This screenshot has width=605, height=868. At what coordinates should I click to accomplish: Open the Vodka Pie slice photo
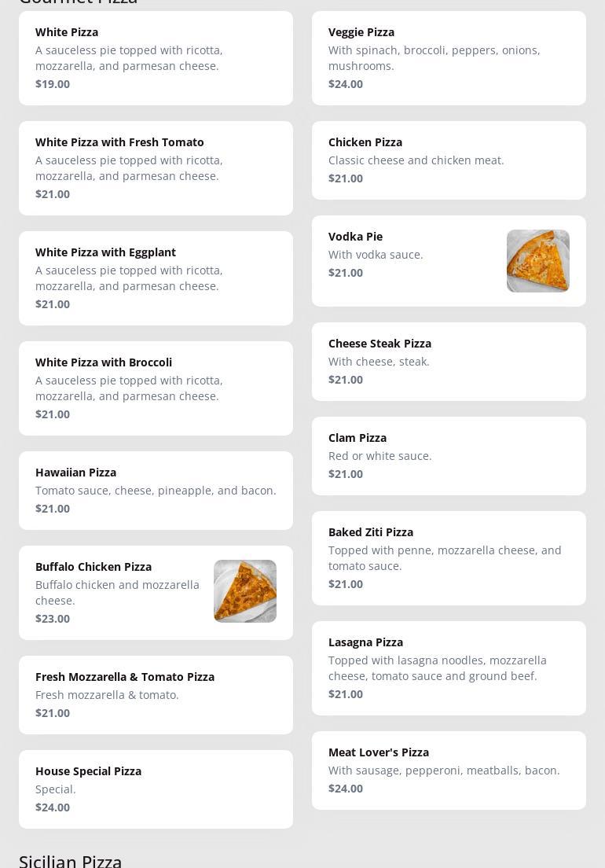537,261
